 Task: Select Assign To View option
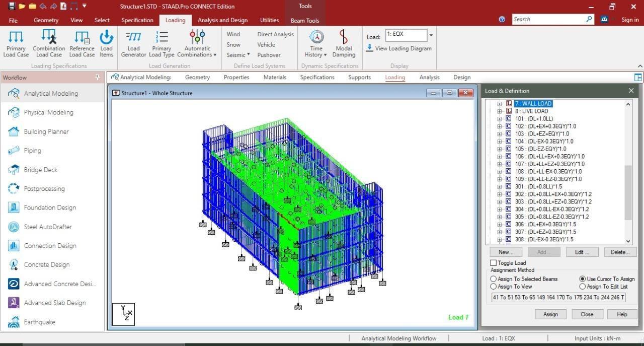[x=494, y=287]
